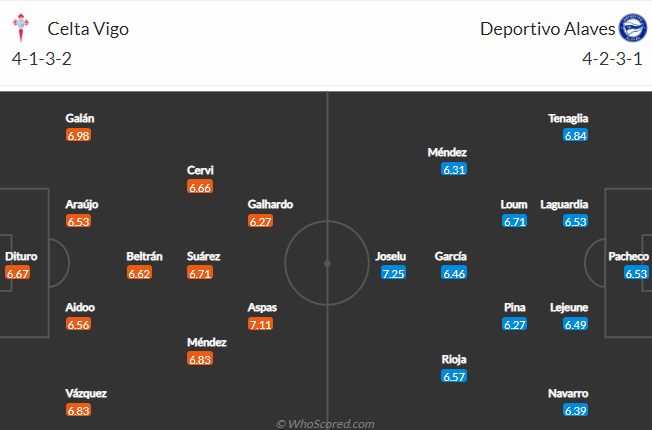Click the Deportivo Alaves club crest

(632, 28)
